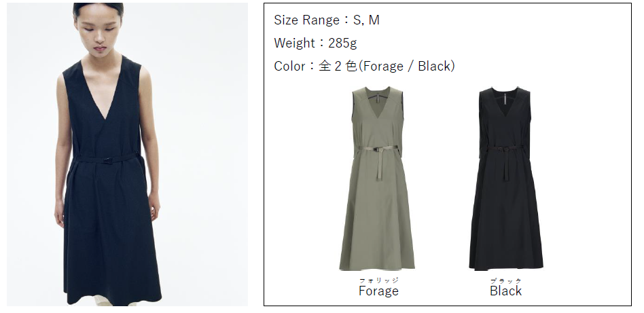Screen dimensions: 644x313
Task: Click the "Size Range：S, M" text line
Action: 327,20
